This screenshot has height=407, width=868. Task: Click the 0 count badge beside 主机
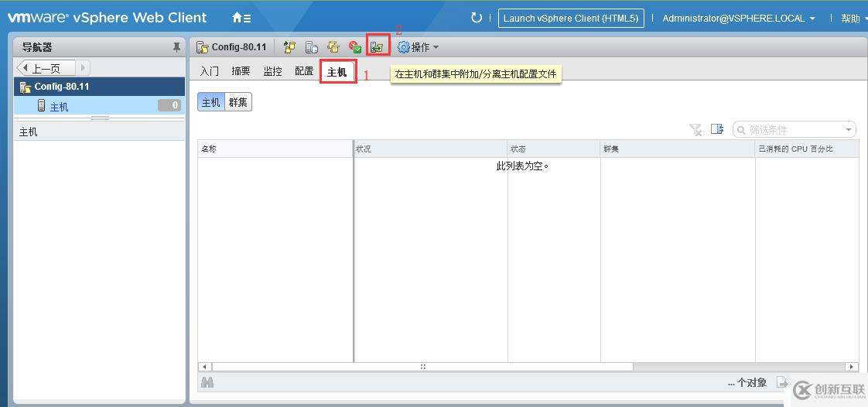[169, 105]
